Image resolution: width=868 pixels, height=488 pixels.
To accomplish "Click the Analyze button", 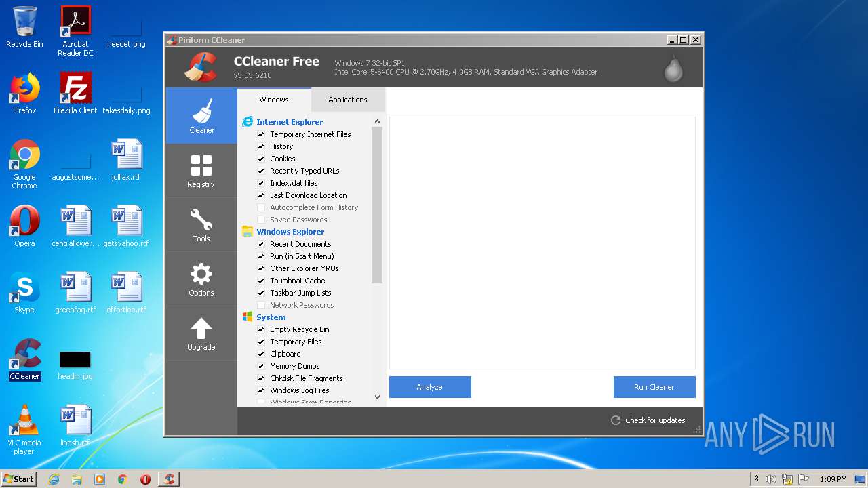I will [430, 387].
